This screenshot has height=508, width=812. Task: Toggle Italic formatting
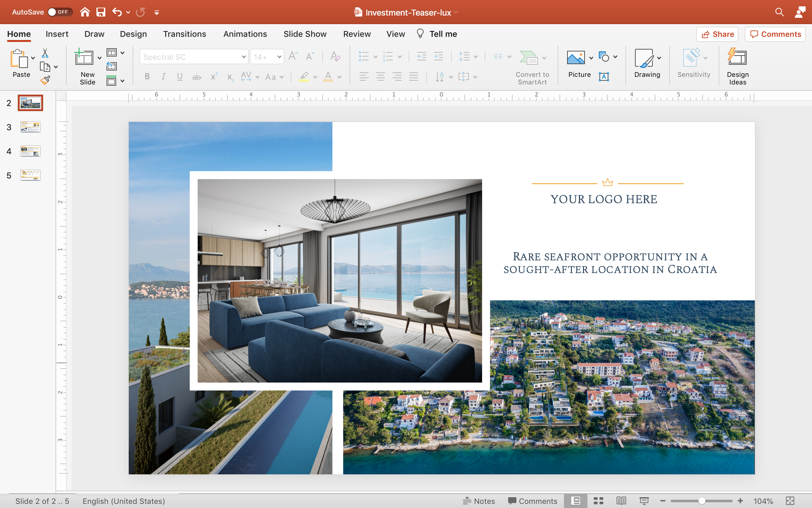pos(163,77)
